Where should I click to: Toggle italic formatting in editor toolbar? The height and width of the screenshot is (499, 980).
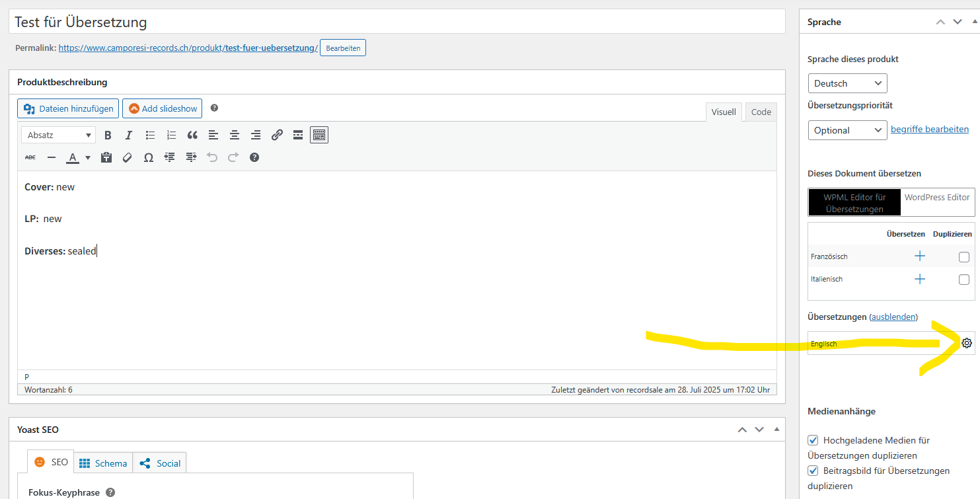129,135
